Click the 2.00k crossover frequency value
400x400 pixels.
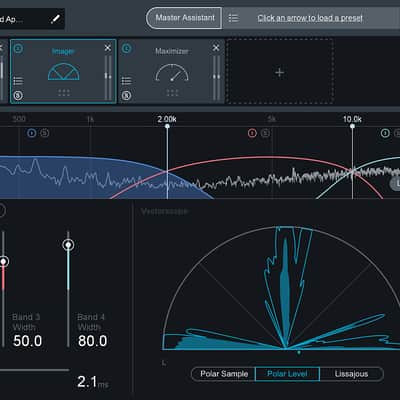pyautogui.click(x=167, y=119)
